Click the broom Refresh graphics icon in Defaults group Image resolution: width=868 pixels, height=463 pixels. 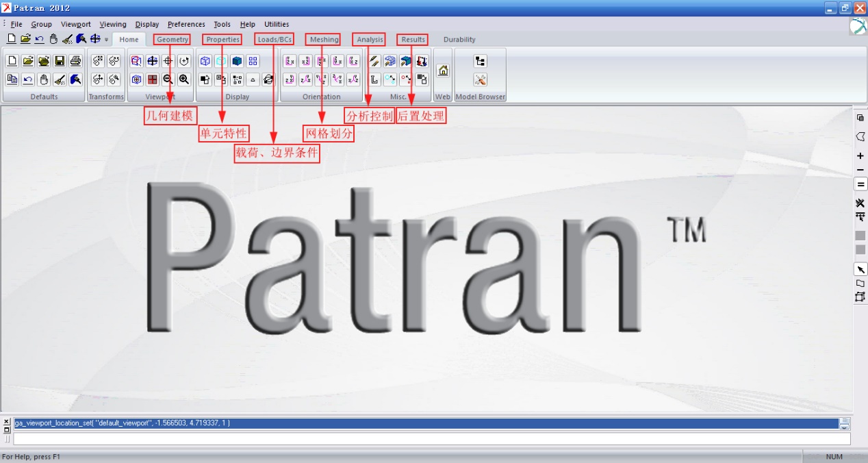click(60, 79)
